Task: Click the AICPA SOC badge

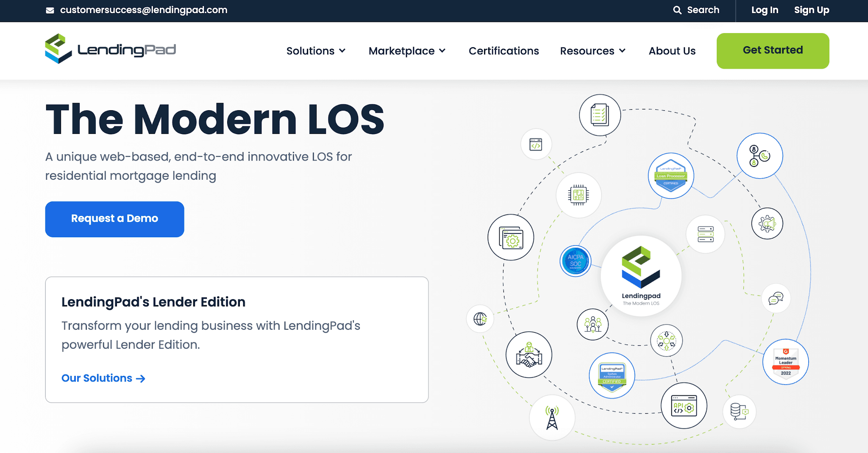Action: [x=576, y=261]
